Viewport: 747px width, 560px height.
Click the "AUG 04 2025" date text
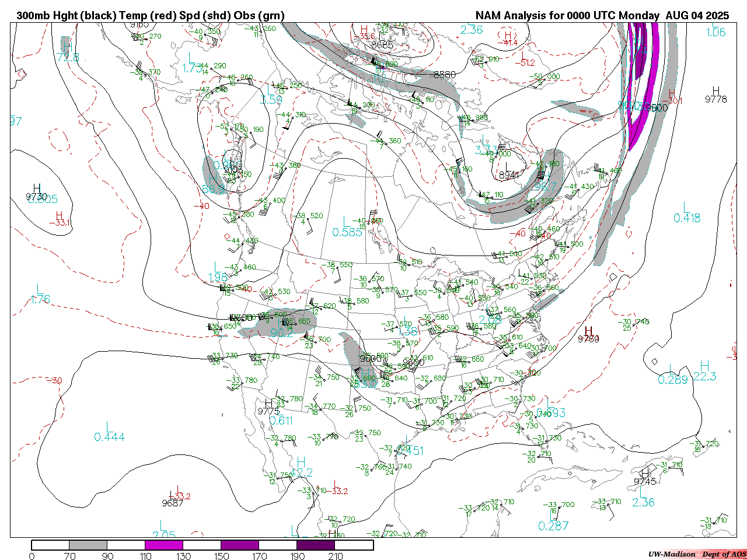click(698, 16)
